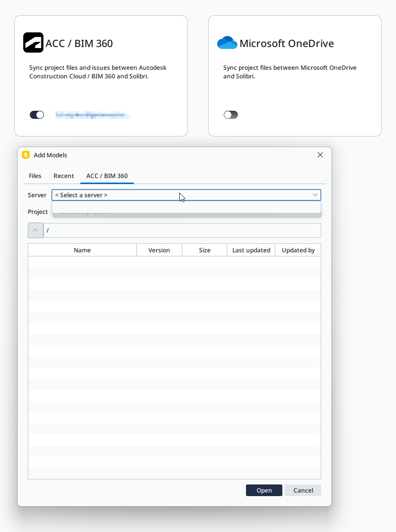The image size is (396, 532).
Task: Click the Server dropdown chevron arrow
Action: [315, 195]
